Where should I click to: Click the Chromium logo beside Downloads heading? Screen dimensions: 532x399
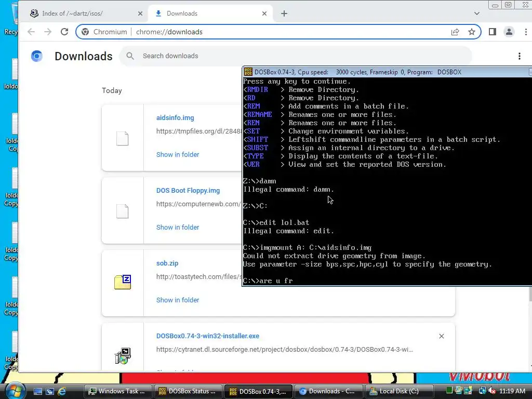pos(37,56)
